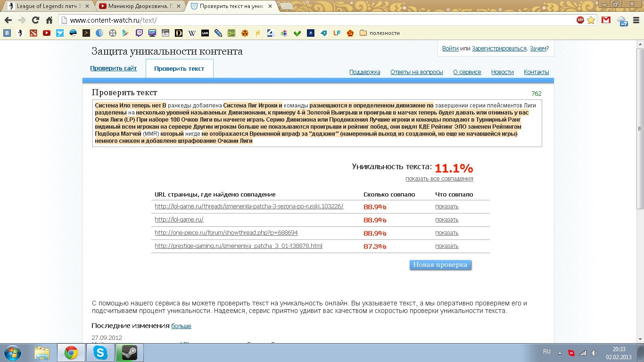Click the yellow bookmark star icon
This screenshot has width=644, height=362.
[591, 20]
